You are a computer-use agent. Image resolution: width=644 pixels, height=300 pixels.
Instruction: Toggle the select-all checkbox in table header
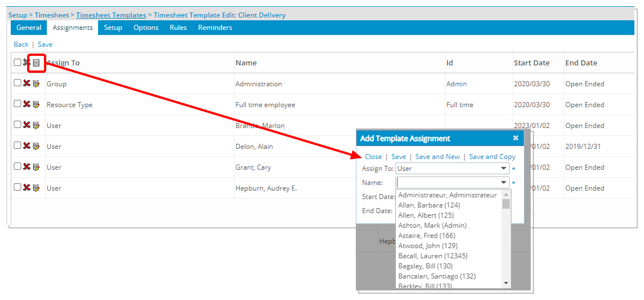coord(17,63)
